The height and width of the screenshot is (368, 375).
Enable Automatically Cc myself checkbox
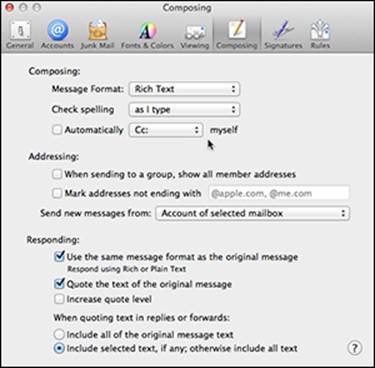pyautogui.click(x=57, y=130)
